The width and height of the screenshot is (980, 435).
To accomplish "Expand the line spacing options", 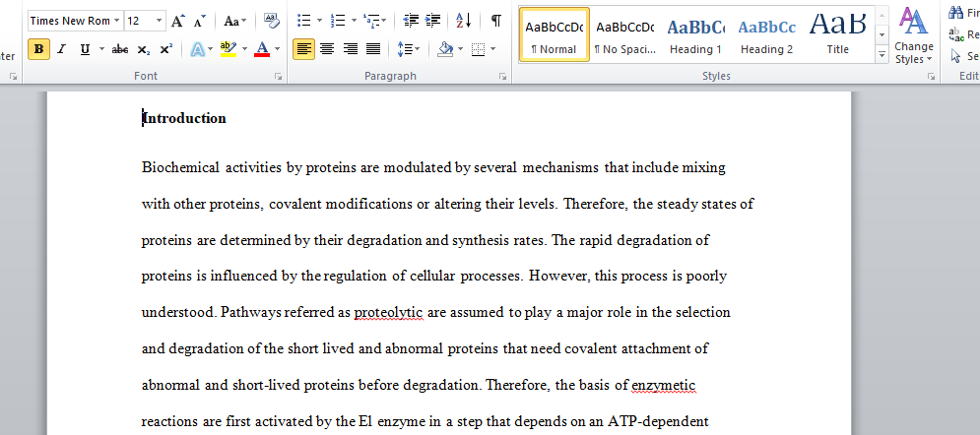I will pyautogui.click(x=409, y=49).
